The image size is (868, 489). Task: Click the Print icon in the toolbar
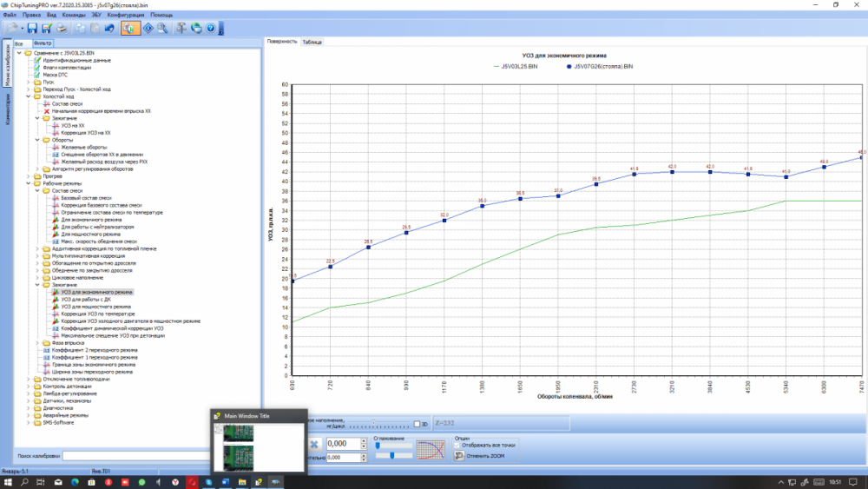[x=62, y=29]
